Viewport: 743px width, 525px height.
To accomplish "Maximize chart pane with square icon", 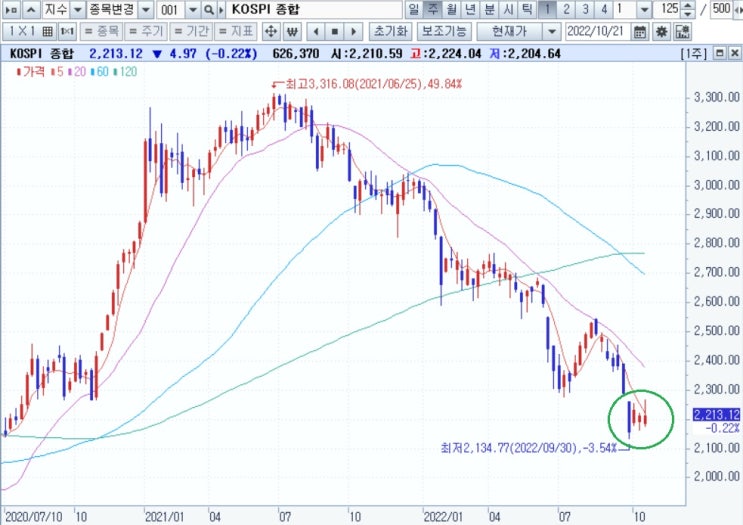I will coord(719,53).
